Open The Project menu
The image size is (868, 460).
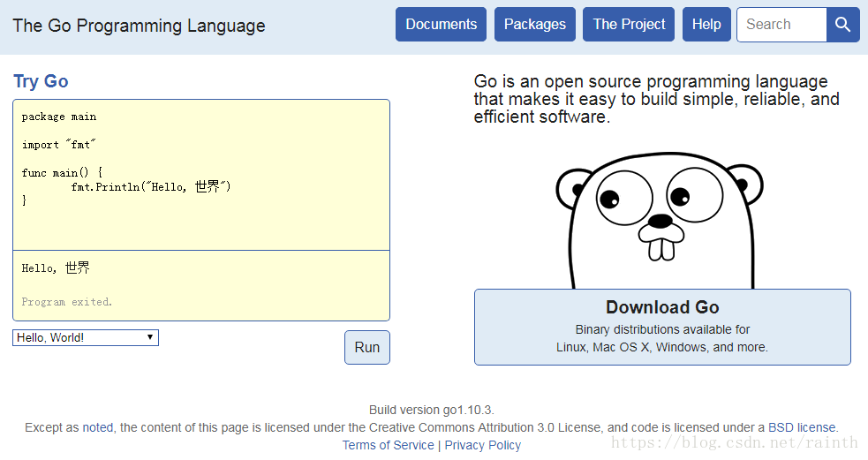[629, 25]
